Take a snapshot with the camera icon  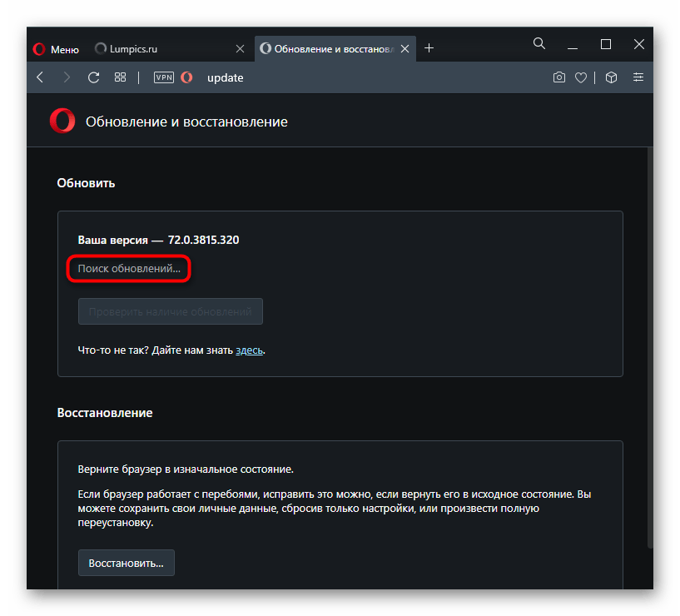click(x=559, y=77)
